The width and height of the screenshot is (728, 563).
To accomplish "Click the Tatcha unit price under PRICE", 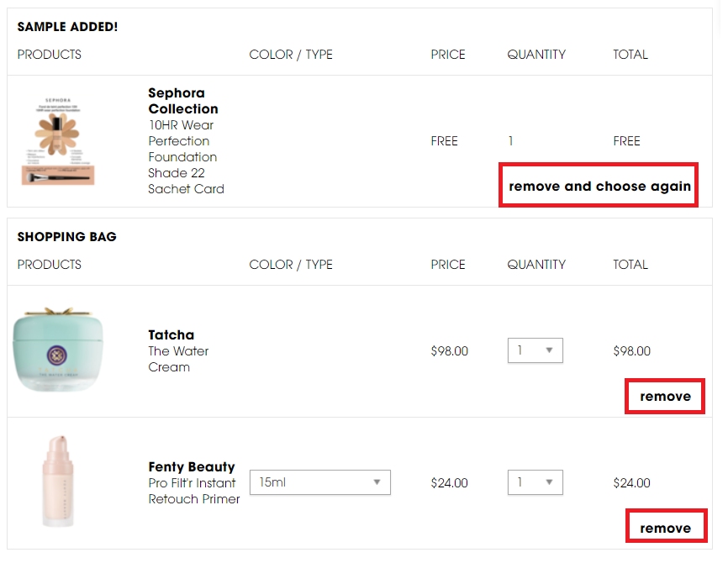I will point(449,351).
